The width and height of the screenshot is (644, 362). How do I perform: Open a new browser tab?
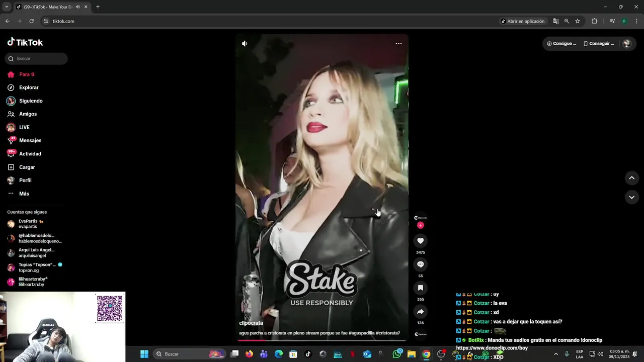98,7
